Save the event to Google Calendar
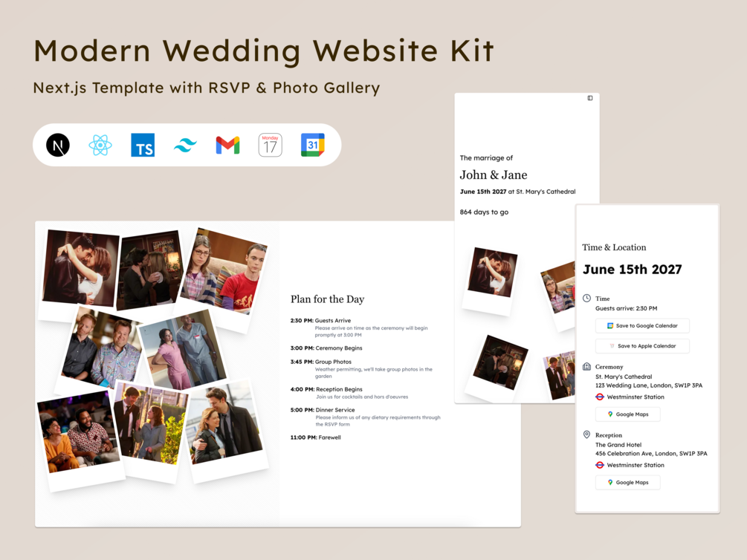The image size is (747, 560). pos(642,326)
